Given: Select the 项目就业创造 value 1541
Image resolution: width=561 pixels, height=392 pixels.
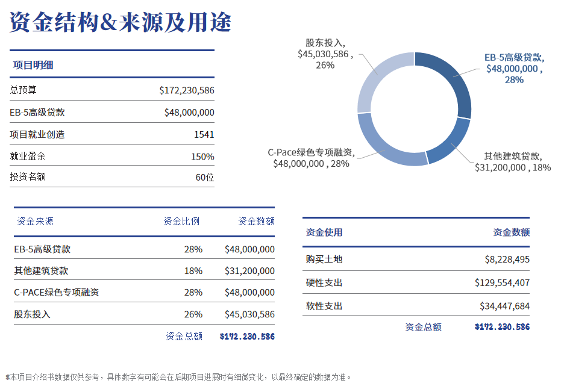Looking at the screenshot, I should tap(204, 134).
